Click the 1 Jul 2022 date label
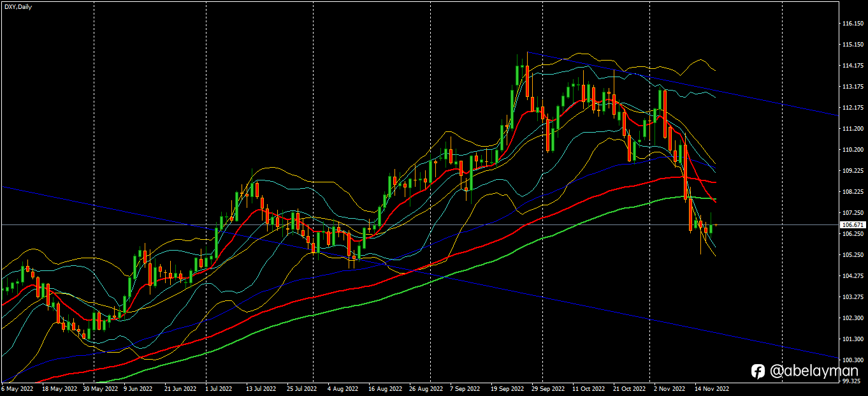This screenshot has height=396, width=868. click(x=220, y=388)
